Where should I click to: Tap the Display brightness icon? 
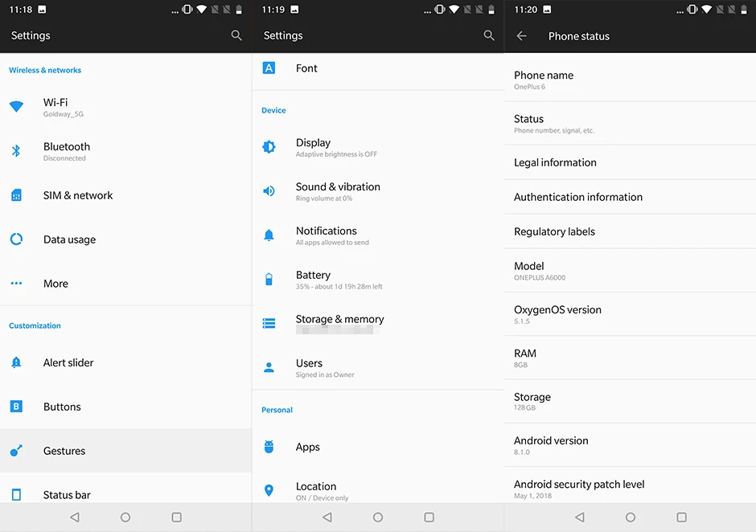pos(269,146)
